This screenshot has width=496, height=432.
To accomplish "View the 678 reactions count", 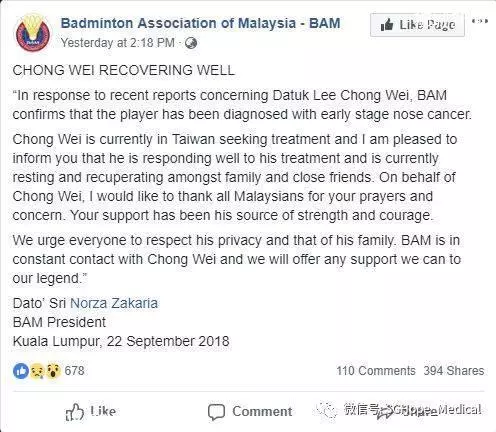I will click(x=74, y=371).
